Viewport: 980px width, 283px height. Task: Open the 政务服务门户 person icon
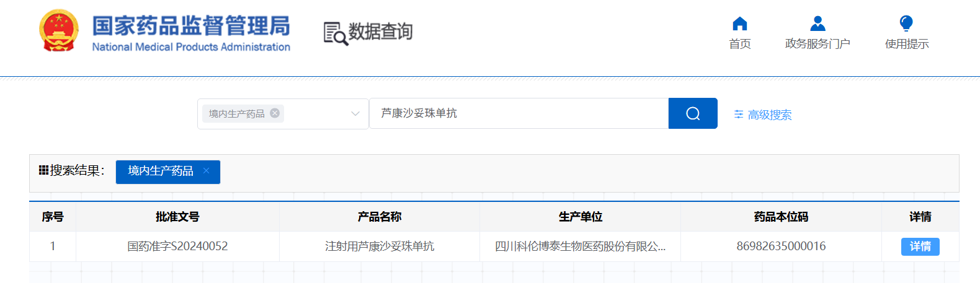click(818, 24)
